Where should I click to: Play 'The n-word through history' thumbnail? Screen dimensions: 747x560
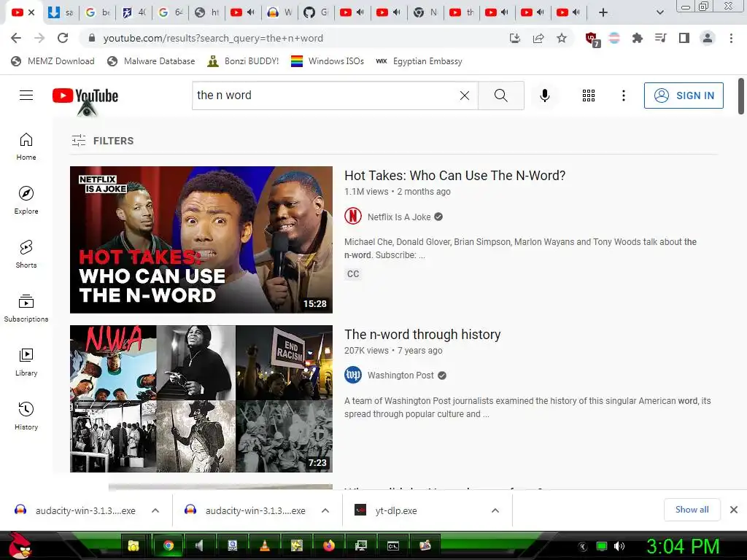(201, 399)
